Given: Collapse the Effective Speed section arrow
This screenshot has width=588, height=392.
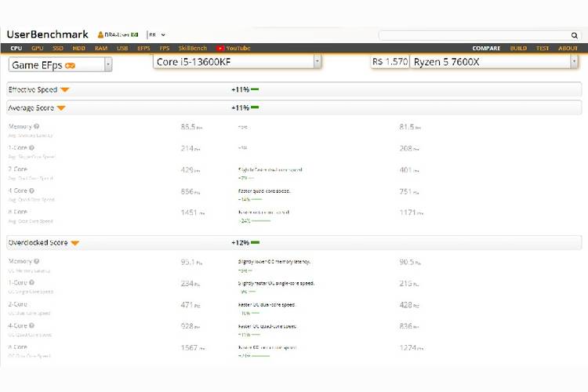Looking at the screenshot, I should point(64,89).
